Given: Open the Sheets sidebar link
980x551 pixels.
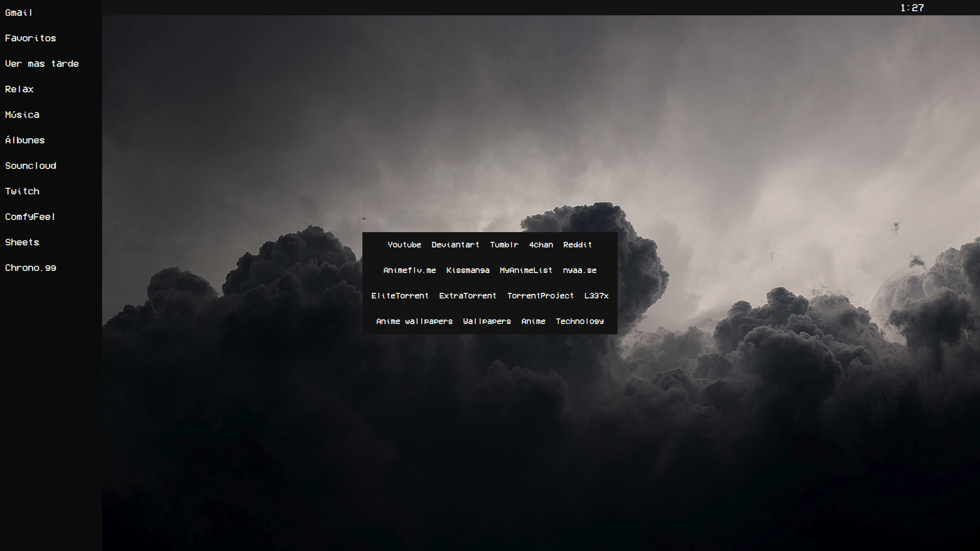Looking at the screenshot, I should pyautogui.click(x=22, y=242).
